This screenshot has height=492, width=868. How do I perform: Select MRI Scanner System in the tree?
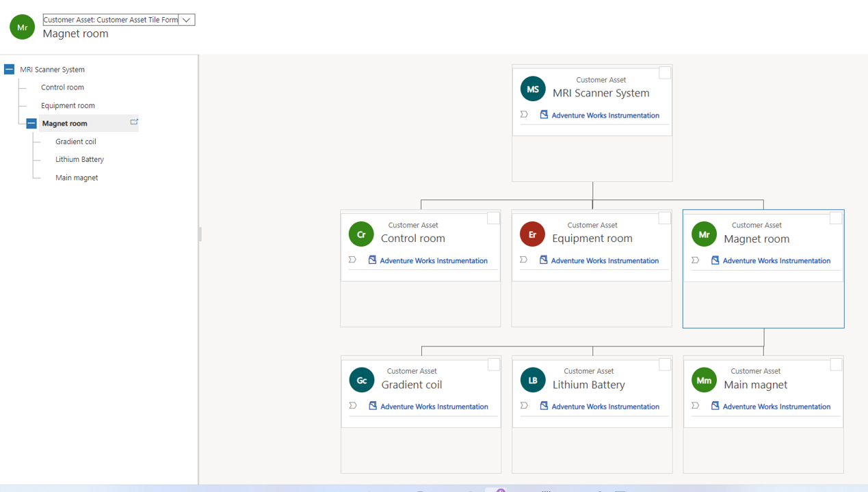click(52, 69)
